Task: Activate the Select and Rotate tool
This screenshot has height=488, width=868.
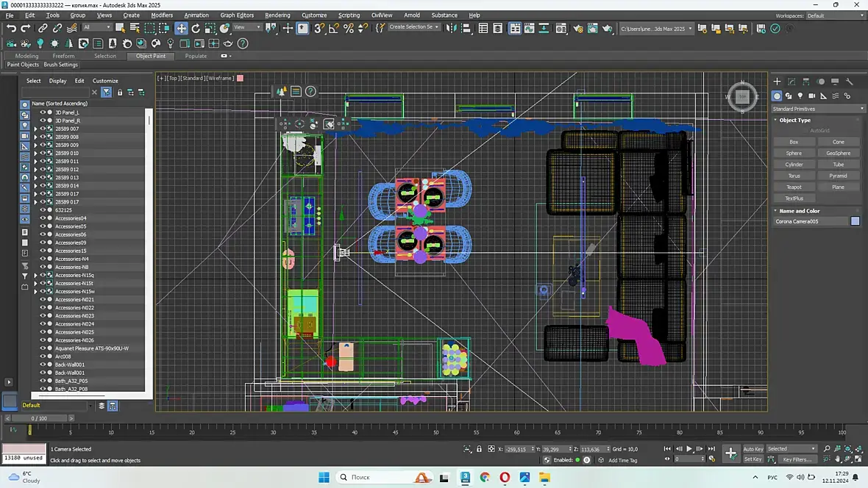Action: (196, 28)
